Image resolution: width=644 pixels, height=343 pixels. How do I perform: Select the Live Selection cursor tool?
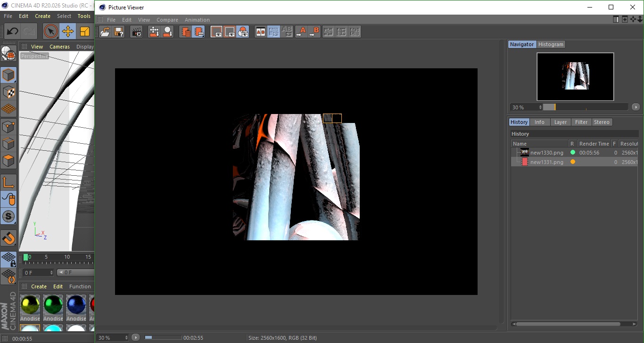50,32
